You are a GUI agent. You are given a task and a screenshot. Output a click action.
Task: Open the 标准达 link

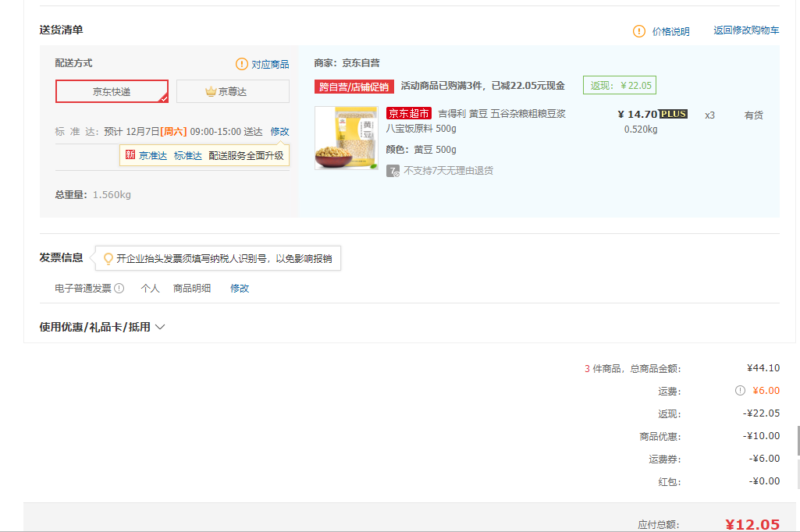188,155
